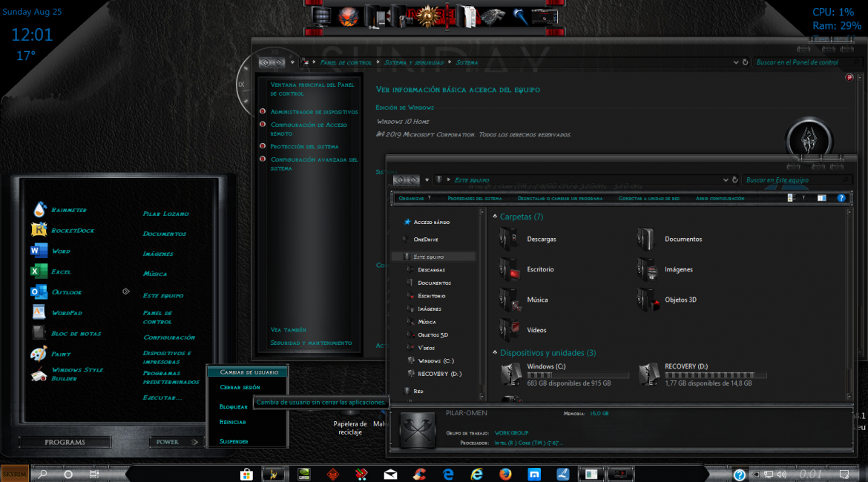Open Microsoft Store icon on taskbar
Viewport: 868px width, 482px height.
[246, 475]
